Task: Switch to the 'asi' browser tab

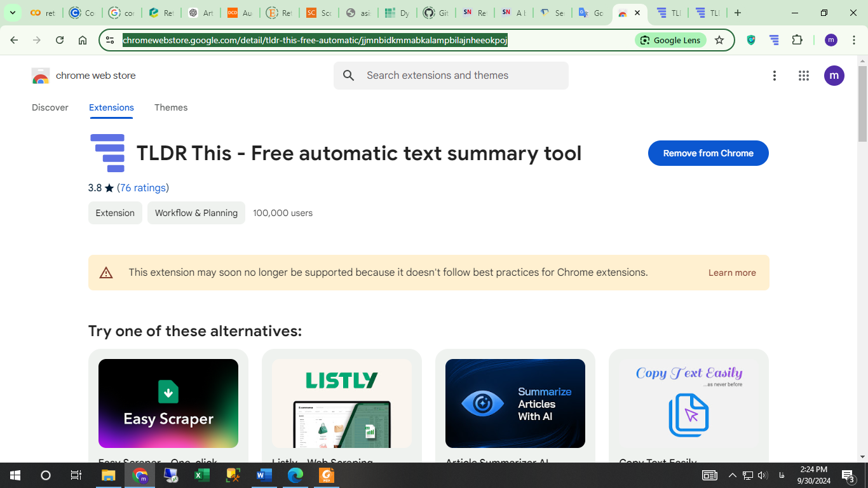Action: tap(358, 13)
